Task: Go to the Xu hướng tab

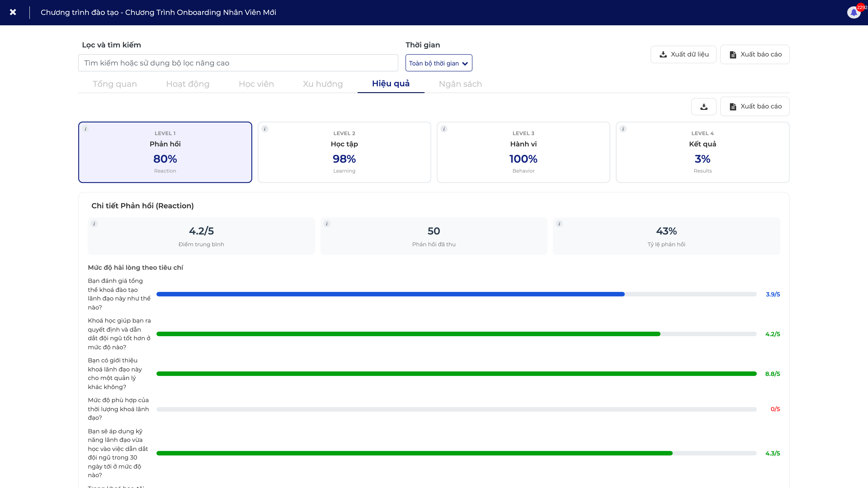Action: [323, 84]
